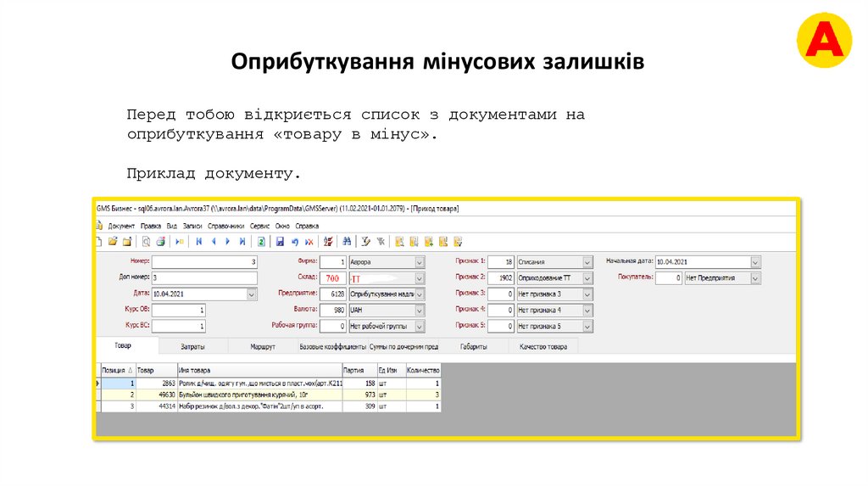The image size is (868, 487).
Task: Click the print toolbar icon
Action: pos(160,242)
